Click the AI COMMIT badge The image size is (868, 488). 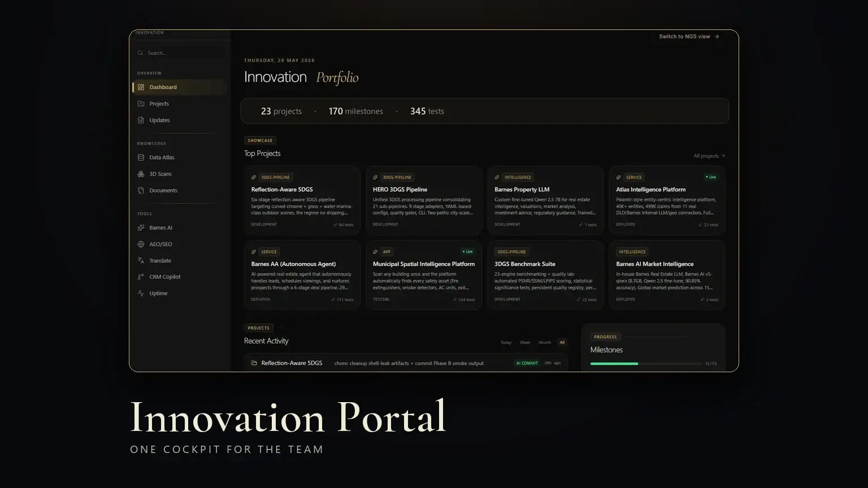click(527, 363)
